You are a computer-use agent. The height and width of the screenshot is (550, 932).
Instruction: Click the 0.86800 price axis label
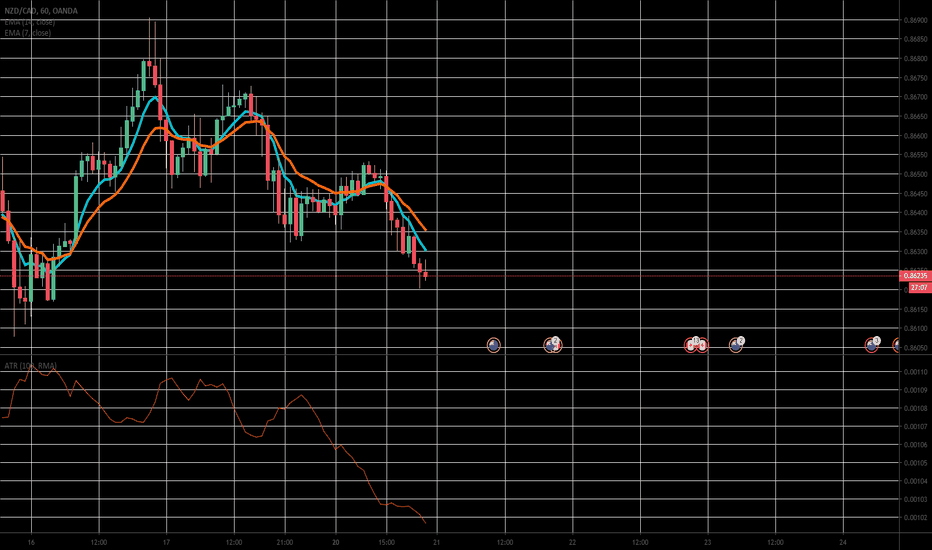pyautogui.click(x=915, y=59)
